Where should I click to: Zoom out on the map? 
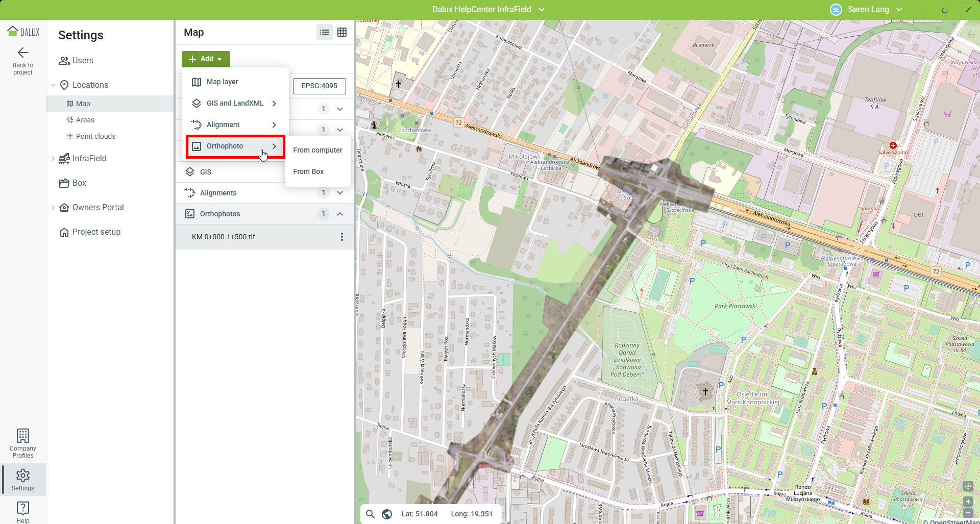pyautogui.click(x=968, y=513)
